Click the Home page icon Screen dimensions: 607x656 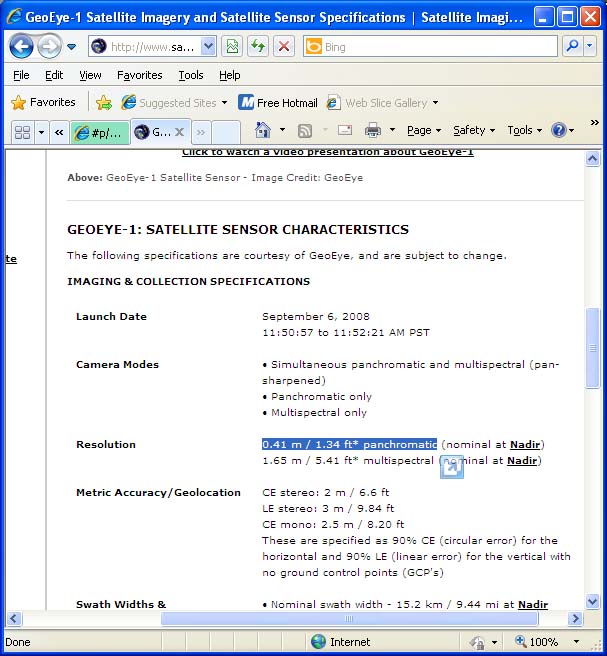[x=263, y=130]
